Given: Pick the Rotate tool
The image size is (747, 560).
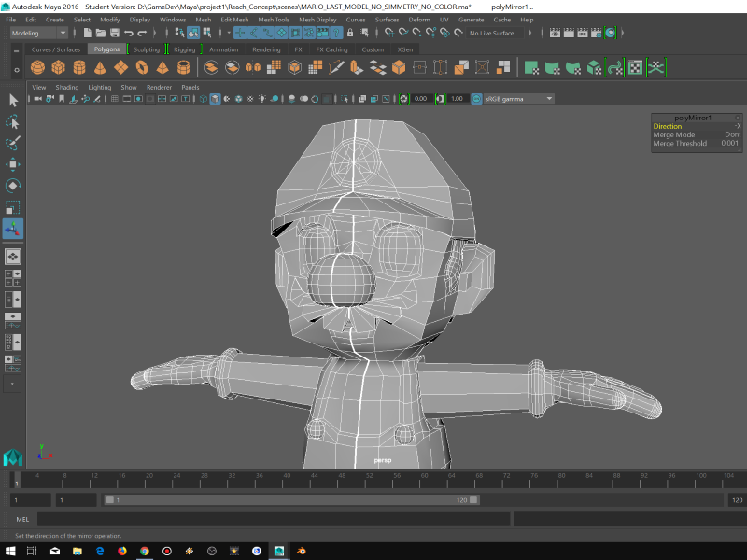Looking at the screenshot, I should pos(13,187).
